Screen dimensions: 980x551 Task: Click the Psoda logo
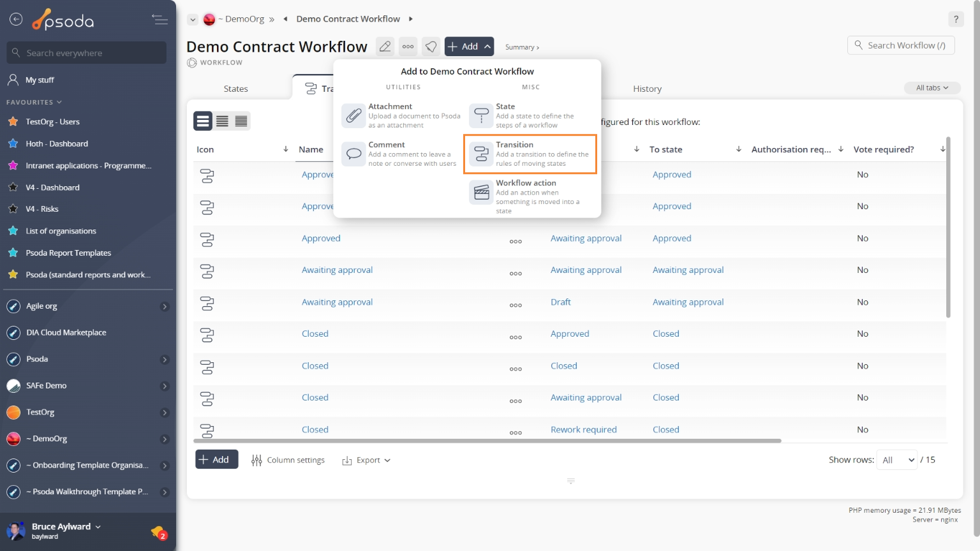63,20
